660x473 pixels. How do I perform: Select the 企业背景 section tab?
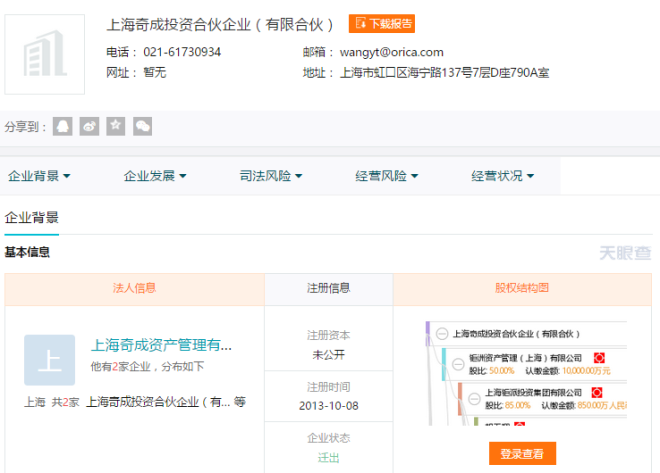point(32,218)
